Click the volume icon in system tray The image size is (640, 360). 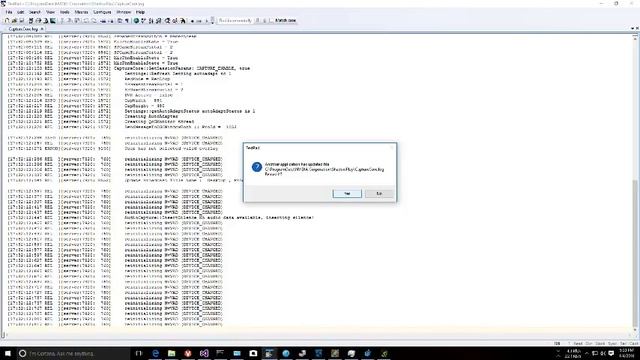tap(603, 353)
